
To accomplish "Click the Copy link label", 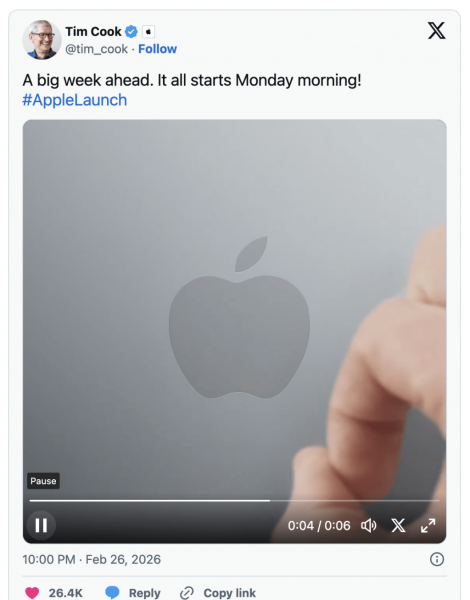I will point(229,593).
